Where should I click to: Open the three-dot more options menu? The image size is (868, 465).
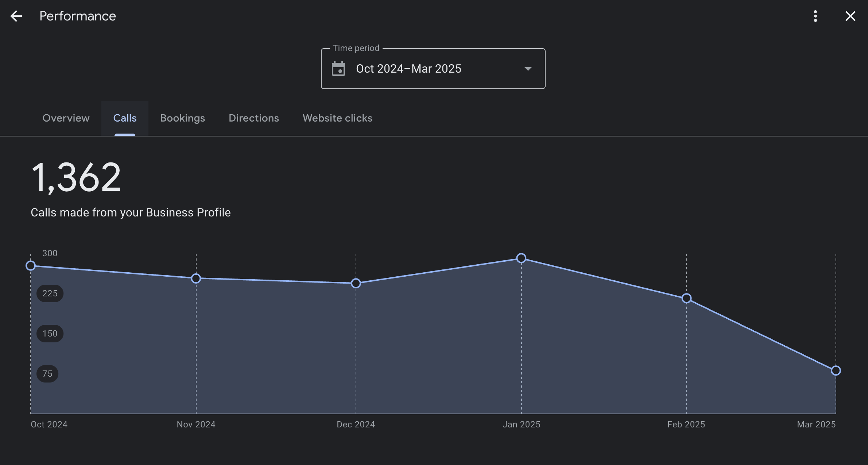[x=815, y=16]
